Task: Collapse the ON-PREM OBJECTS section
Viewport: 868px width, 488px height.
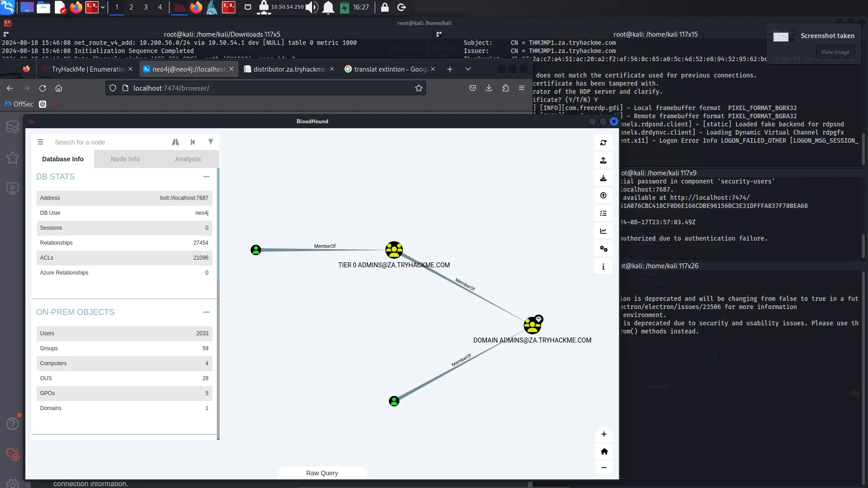Action: [x=206, y=312]
